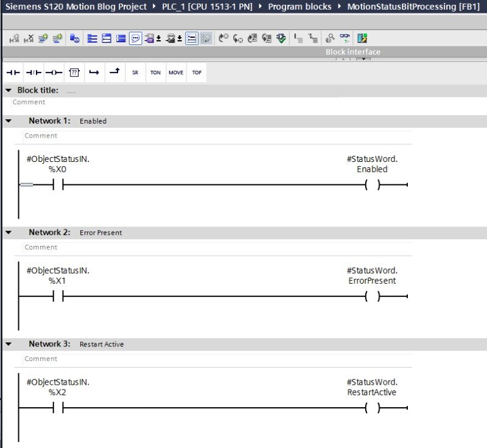Collapse Network 1 Enabled section
This screenshot has height=448, width=487.
(9, 121)
